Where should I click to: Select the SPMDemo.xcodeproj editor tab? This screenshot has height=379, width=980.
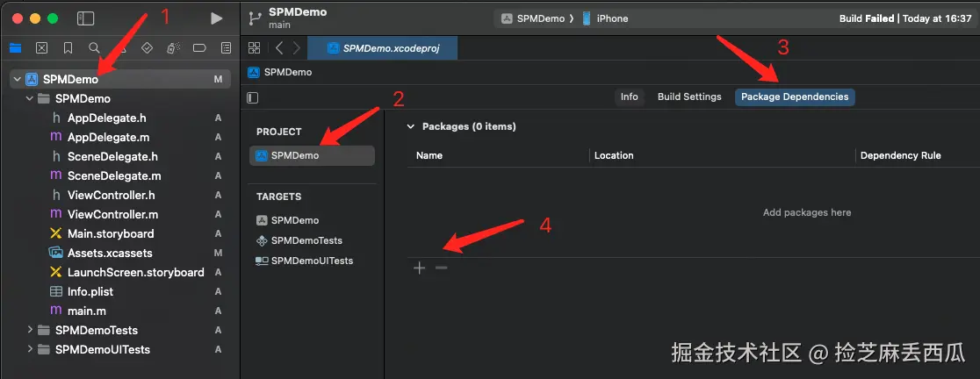[x=383, y=48]
